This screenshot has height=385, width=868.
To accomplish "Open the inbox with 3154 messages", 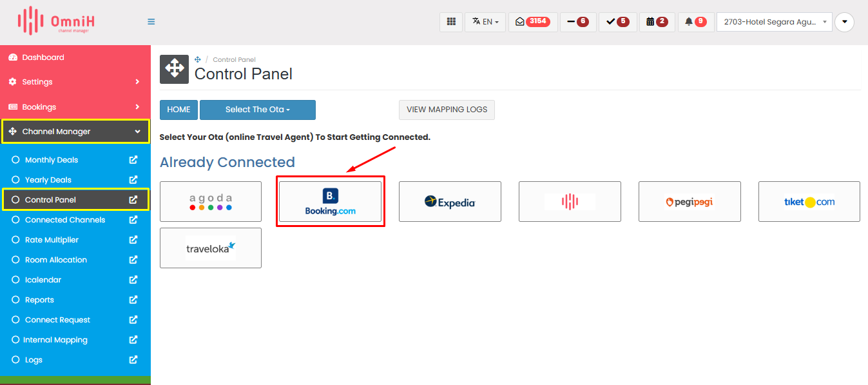I will click(x=533, y=22).
